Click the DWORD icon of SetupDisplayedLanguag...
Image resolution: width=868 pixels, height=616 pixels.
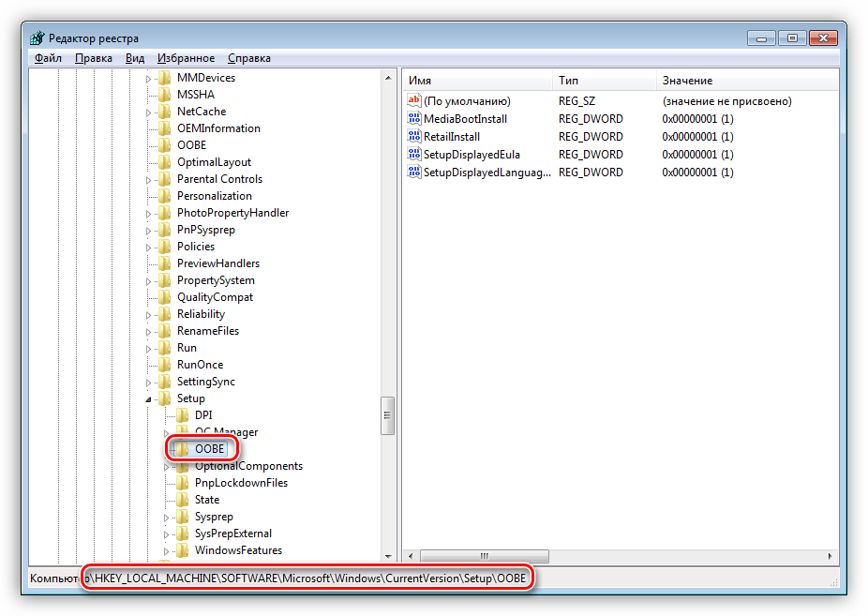[414, 172]
